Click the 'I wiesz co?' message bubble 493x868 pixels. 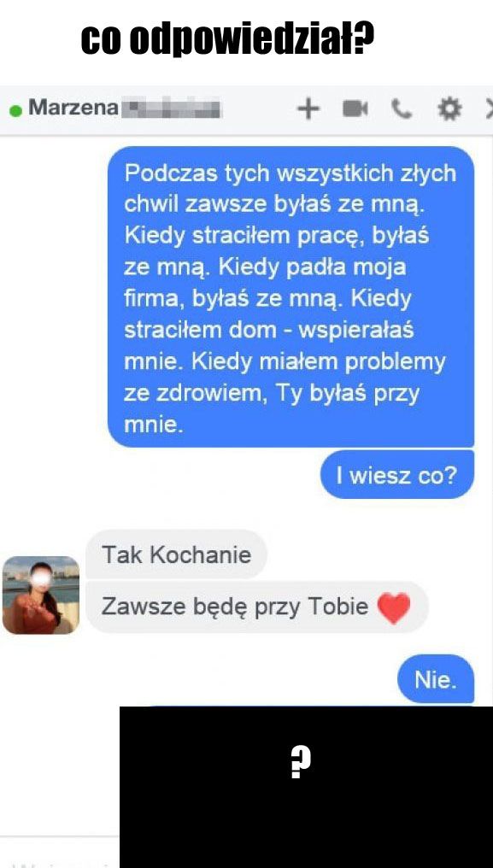397,475
